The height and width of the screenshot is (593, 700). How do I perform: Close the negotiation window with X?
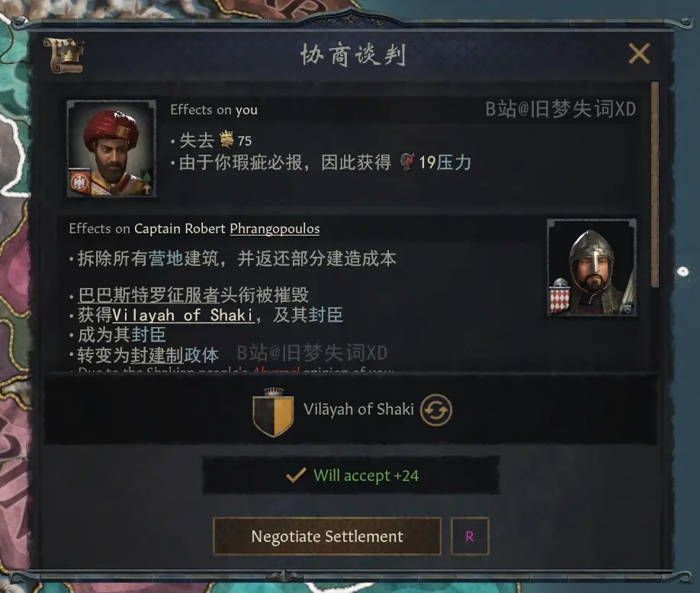pyautogui.click(x=639, y=54)
